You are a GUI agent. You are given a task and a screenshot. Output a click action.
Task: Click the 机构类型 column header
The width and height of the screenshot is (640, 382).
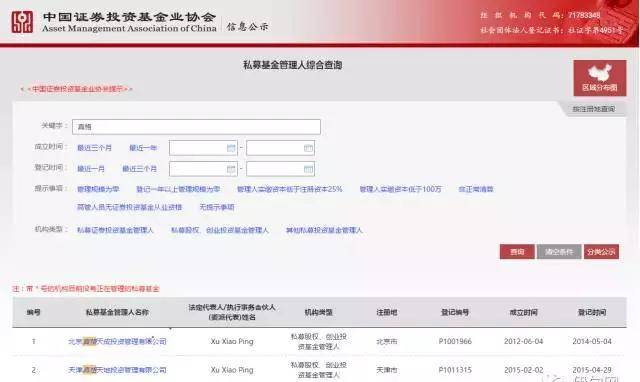[x=318, y=312]
